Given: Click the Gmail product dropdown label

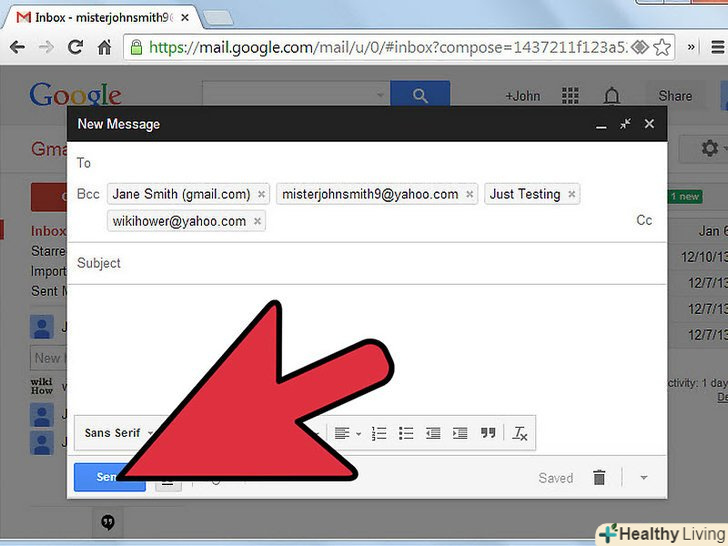Looking at the screenshot, I should [x=49, y=149].
